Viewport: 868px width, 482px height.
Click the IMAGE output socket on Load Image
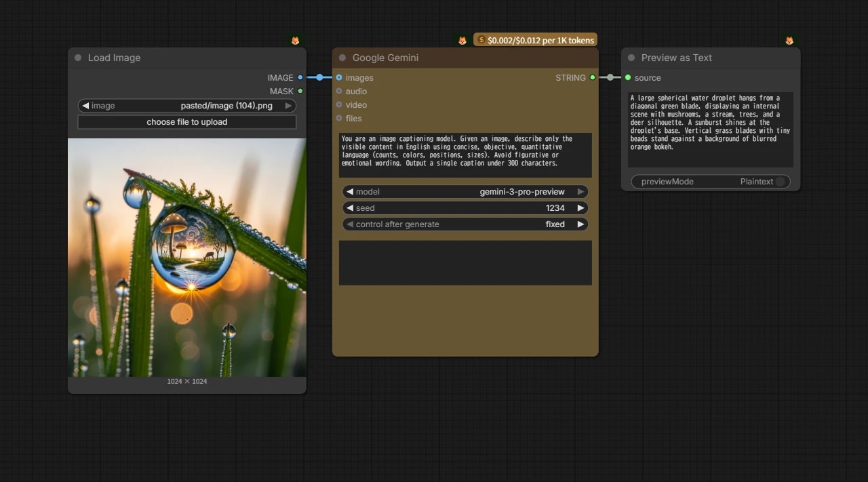point(300,77)
